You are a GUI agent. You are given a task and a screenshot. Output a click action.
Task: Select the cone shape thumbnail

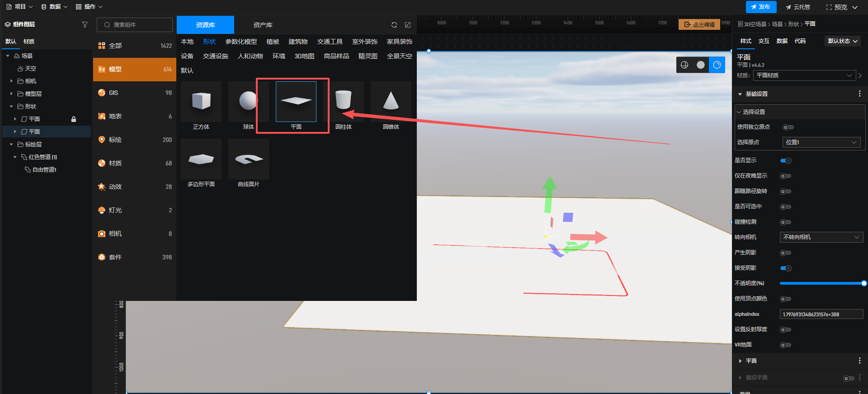[391, 101]
